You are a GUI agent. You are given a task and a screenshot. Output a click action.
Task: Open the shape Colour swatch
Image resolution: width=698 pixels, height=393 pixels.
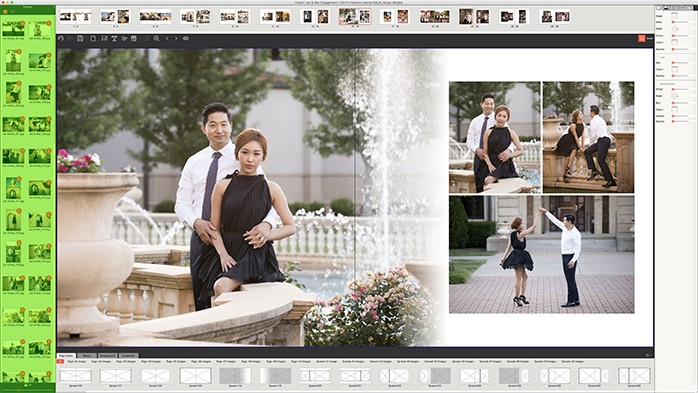(674, 42)
